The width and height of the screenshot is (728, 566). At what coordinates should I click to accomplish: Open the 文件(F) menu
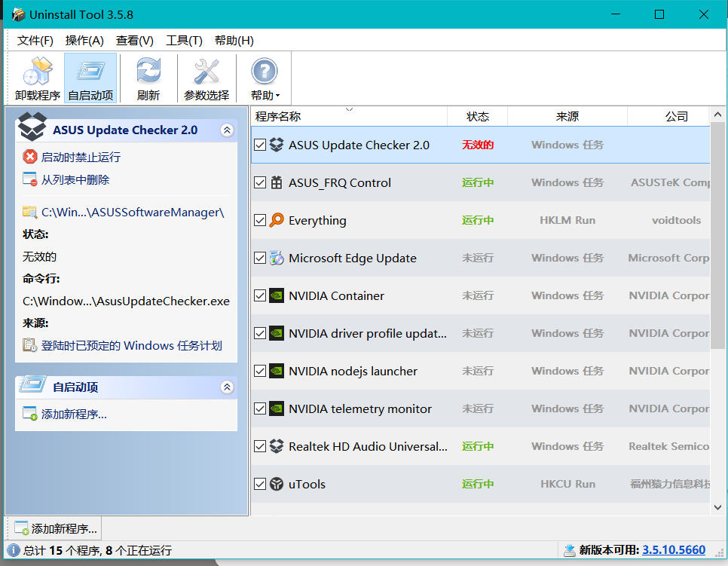35,41
